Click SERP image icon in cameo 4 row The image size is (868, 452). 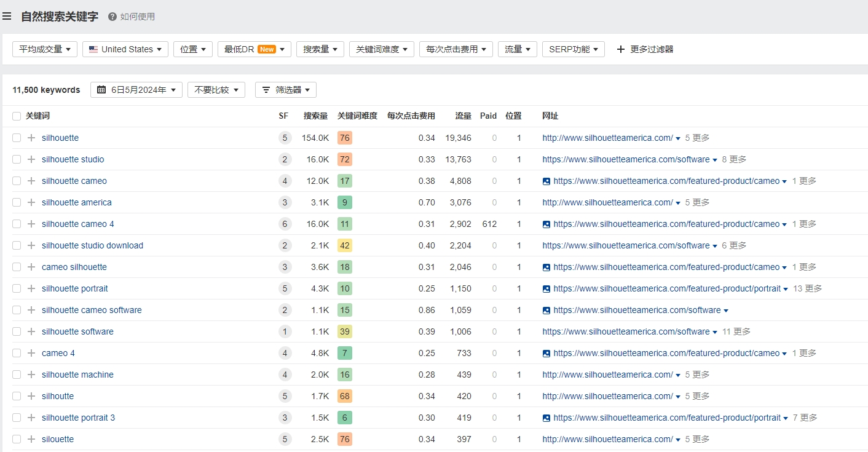(546, 354)
